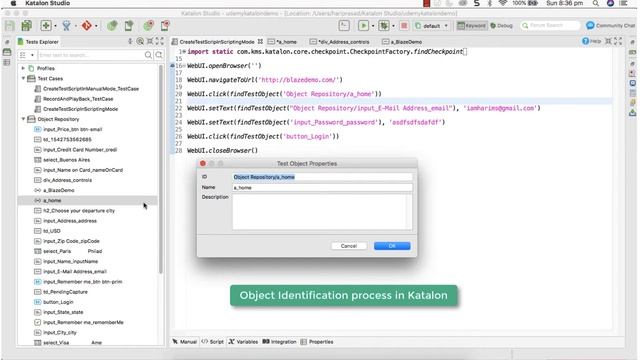Viewport: 640px width, 360px height.
Task: Select div_Address_controls object in tree
Action: click(x=67, y=180)
